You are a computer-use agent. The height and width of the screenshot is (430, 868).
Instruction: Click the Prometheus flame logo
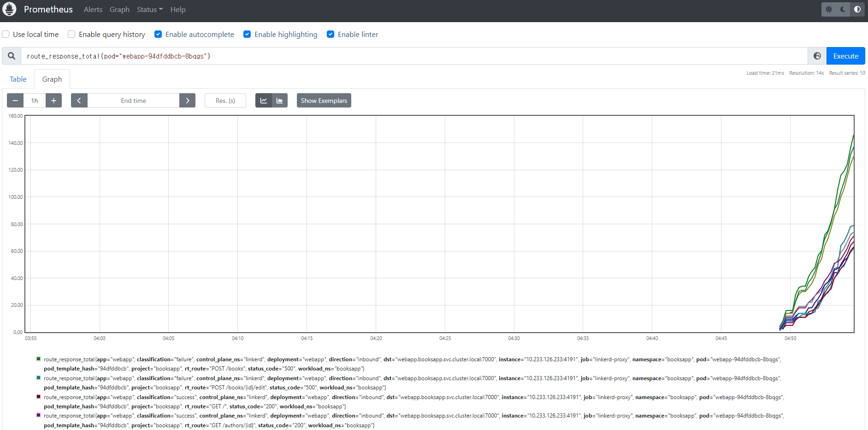click(9, 9)
